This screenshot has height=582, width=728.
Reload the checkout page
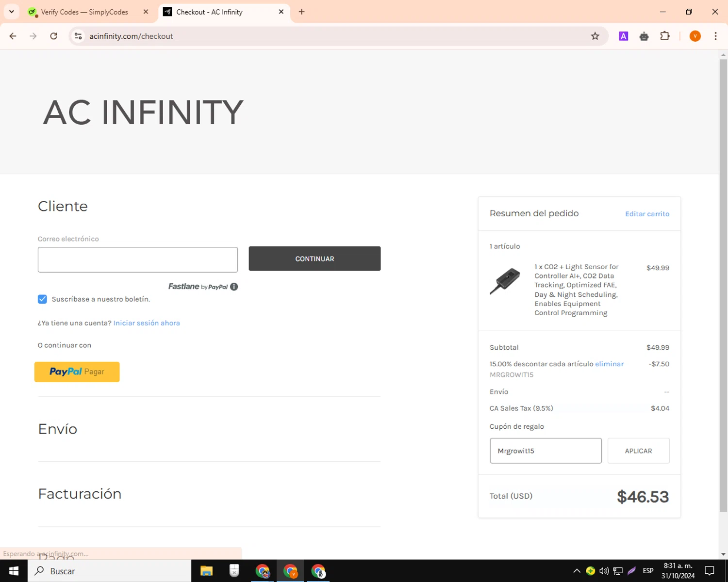54,36
